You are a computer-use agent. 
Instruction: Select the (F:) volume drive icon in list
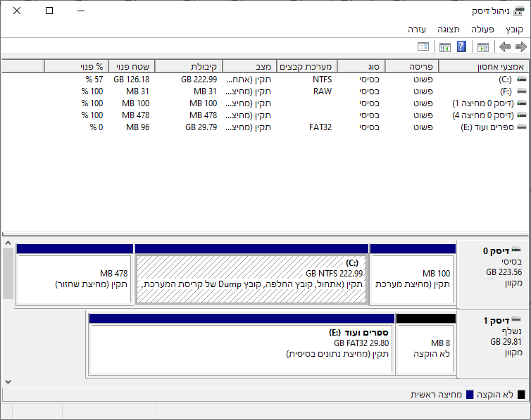[x=522, y=91]
